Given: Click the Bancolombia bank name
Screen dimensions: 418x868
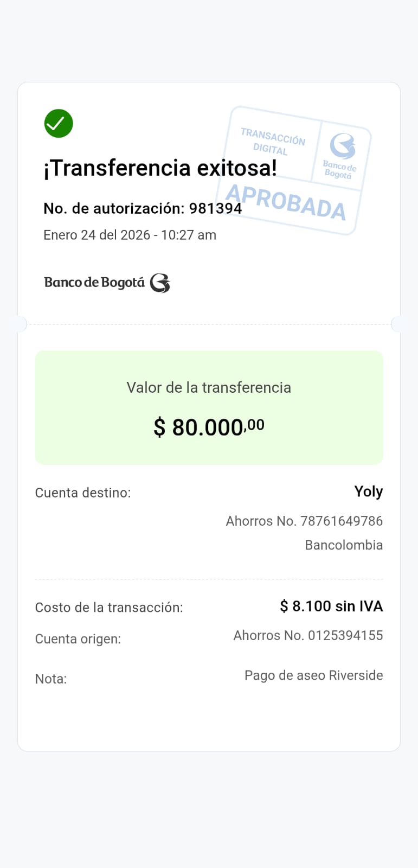Looking at the screenshot, I should tap(344, 545).
